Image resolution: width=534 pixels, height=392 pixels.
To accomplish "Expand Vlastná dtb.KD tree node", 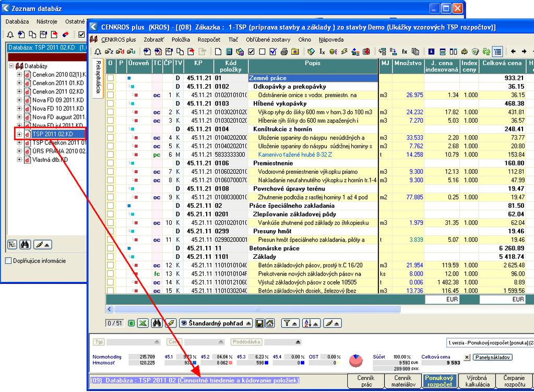I will (x=19, y=159).
